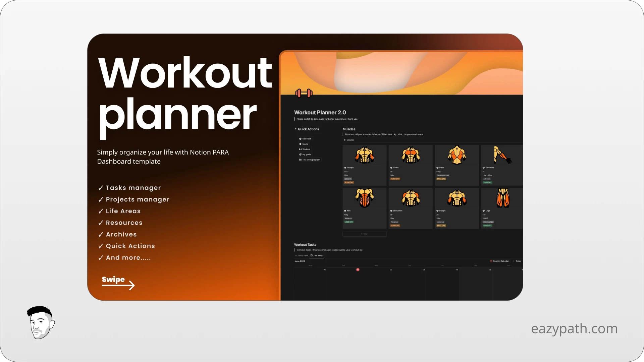Screen dimensions: 644x362
Task: Click New below the muscle cards
Action: pyautogui.click(x=364, y=234)
